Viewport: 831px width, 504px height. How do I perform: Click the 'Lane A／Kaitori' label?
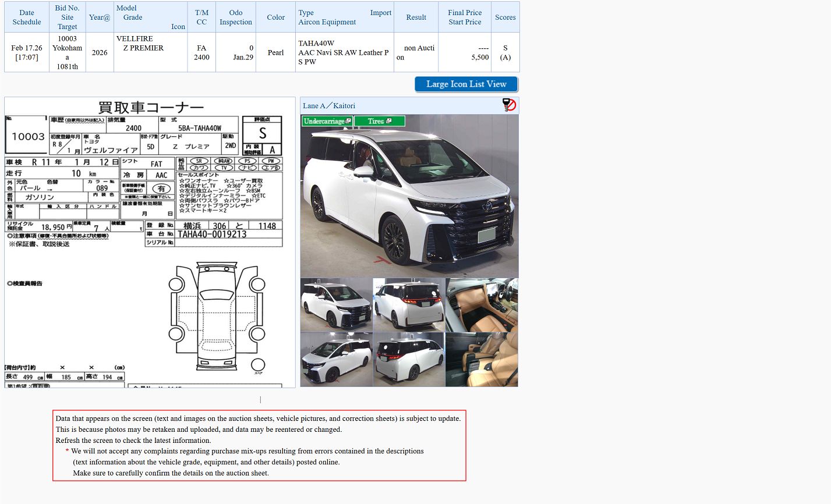point(329,105)
